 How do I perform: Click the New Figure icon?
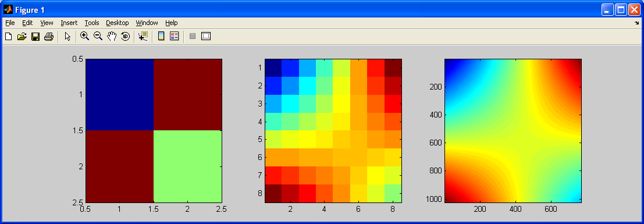click(x=8, y=37)
